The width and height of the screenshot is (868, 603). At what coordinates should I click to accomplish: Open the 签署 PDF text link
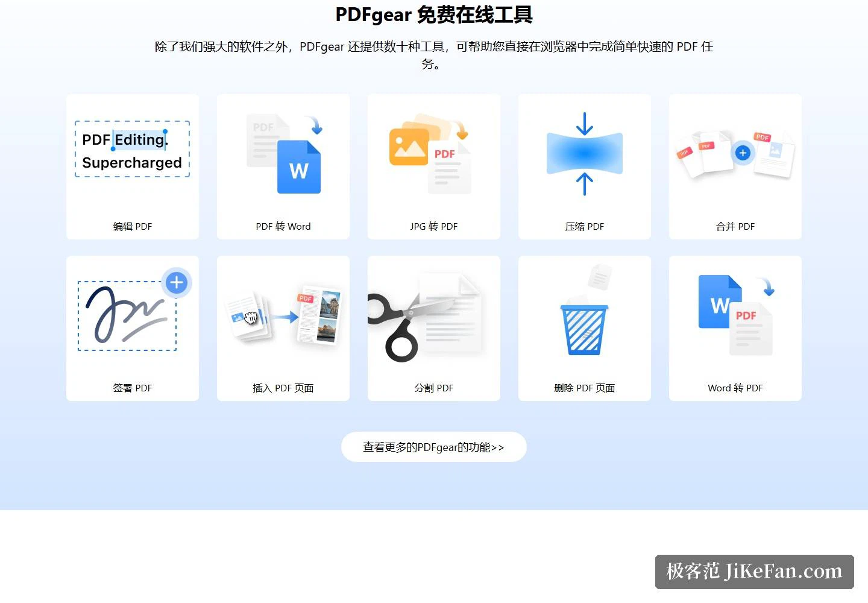133,388
